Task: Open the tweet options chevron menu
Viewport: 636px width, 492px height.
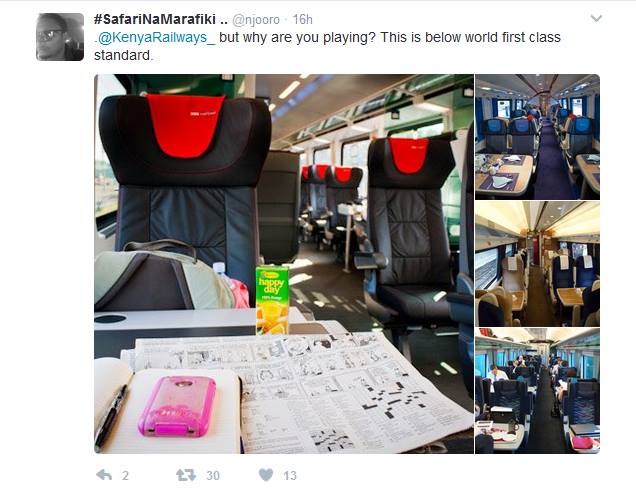Action: click(596, 19)
